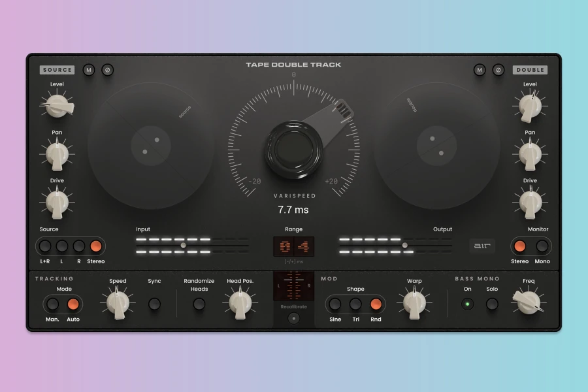
Task: Select Tri modulation shape
Action: [x=355, y=304]
